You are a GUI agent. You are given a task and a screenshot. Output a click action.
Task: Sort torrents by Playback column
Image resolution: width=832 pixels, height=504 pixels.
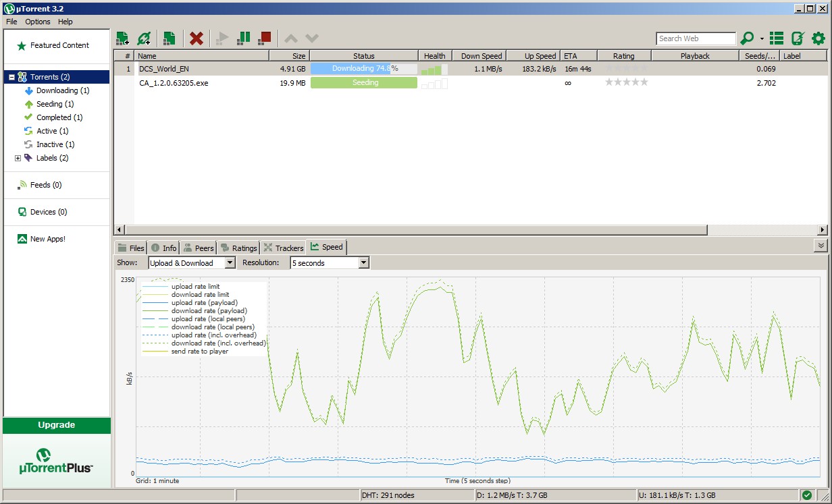[695, 56]
